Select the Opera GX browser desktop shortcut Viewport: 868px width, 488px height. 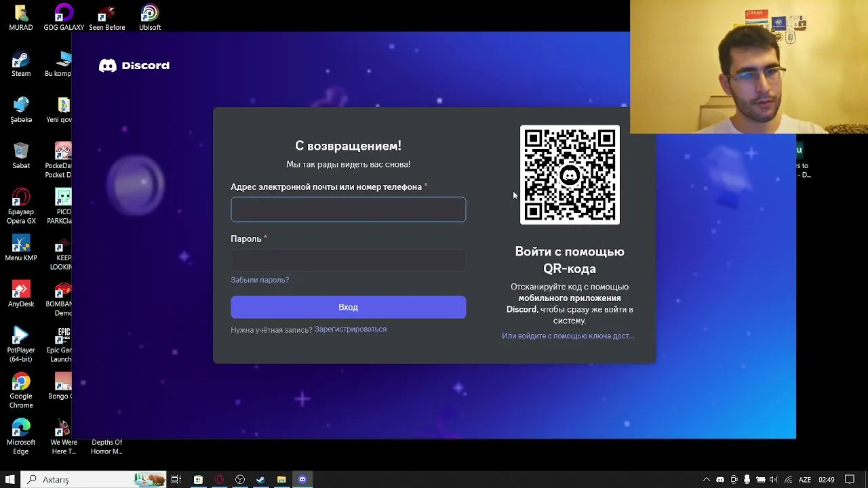click(21, 207)
